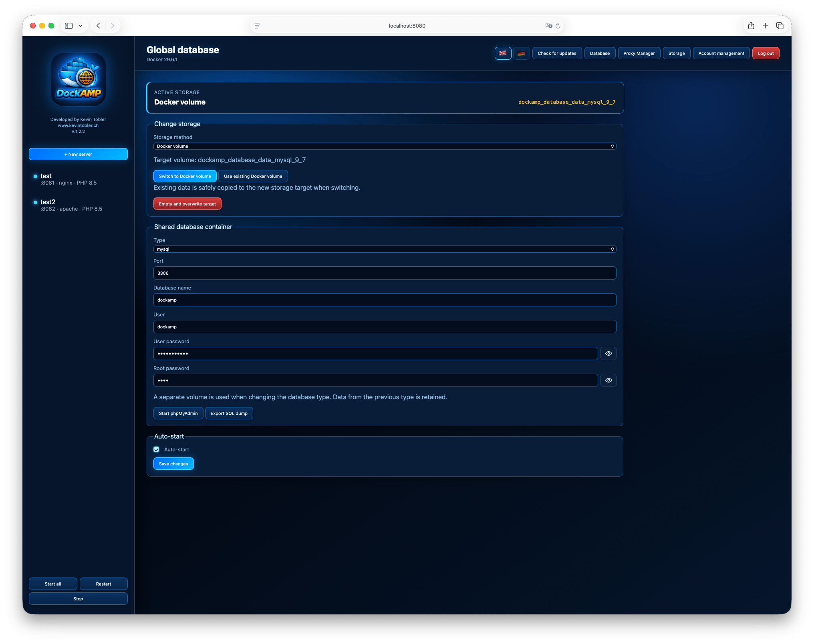The height and width of the screenshot is (644, 814).
Task: Open www.kevintobler.ch link
Action: pyautogui.click(x=78, y=125)
